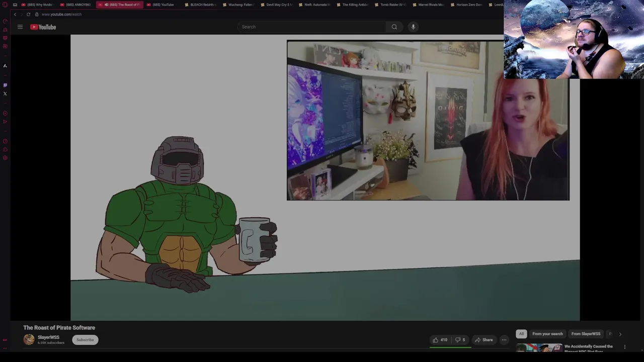This screenshot has height=362, width=644.
Task: Show more filter chips with arrow
Action: pyautogui.click(x=620, y=334)
